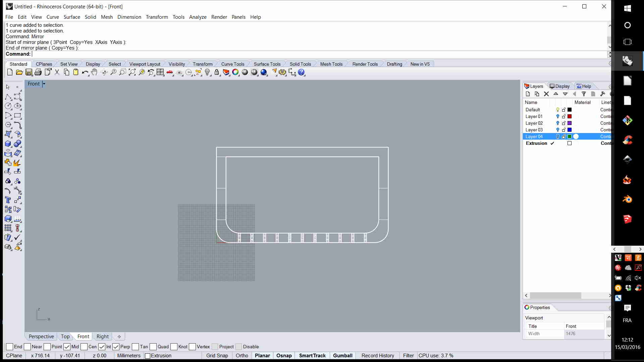Delete layer with X icon in Layers panel
Image resolution: width=644 pixels, height=362 pixels.
pos(546,94)
